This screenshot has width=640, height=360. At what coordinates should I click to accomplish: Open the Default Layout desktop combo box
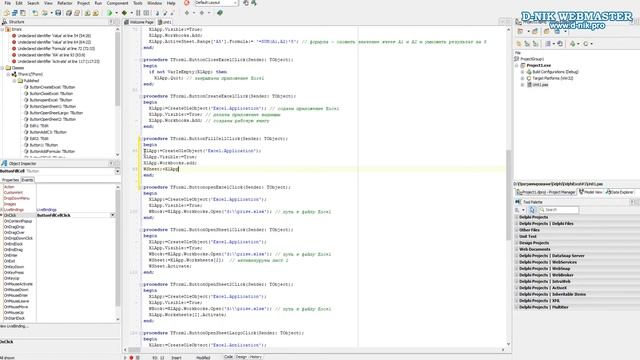tap(216, 3)
